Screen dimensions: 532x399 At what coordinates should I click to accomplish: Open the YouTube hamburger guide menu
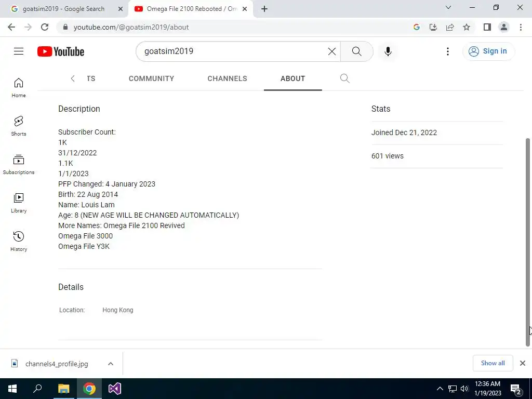pyautogui.click(x=19, y=51)
